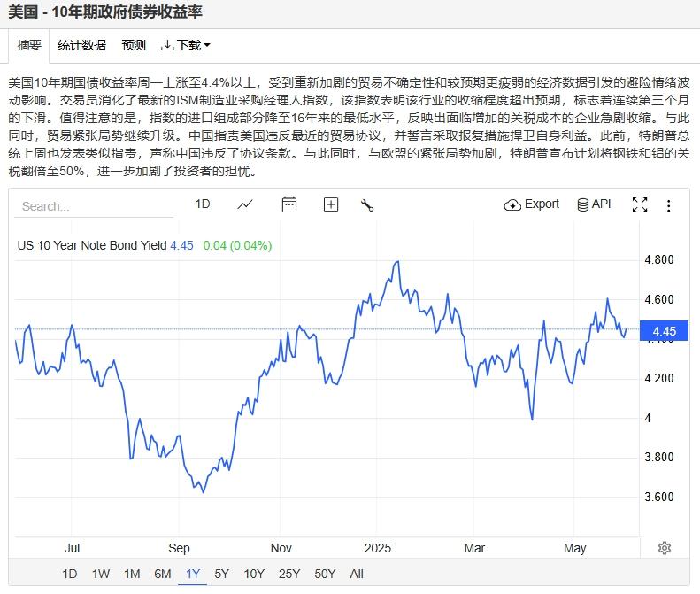The width and height of the screenshot is (700, 594).
Task: Click the green 0.04 (0.04%) change value
Action: tap(237, 245)
